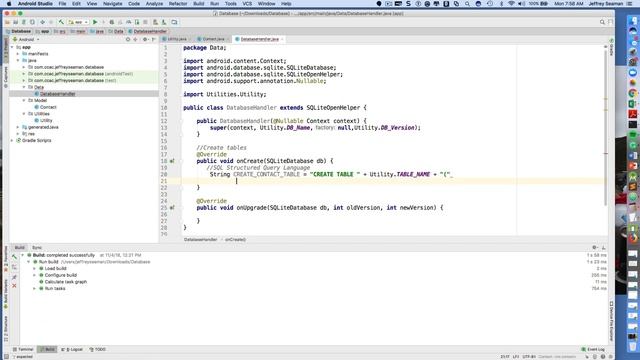Select the Utility class in tree

coord(46,120)
